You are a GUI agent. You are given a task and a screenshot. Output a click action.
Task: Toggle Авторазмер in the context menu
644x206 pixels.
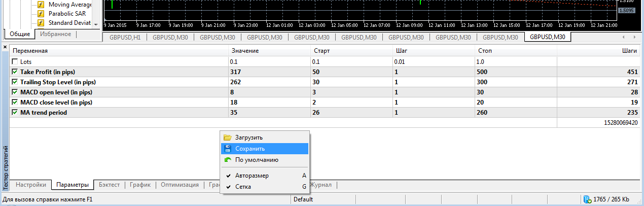[252, 176]
